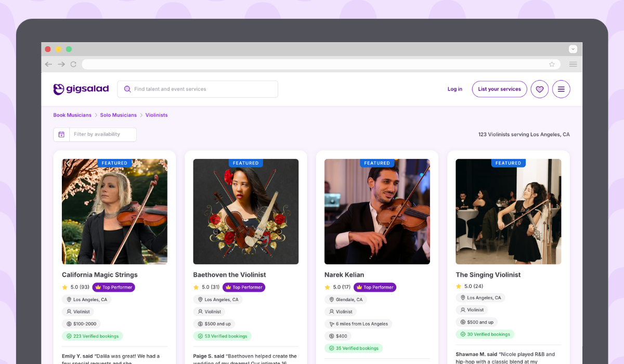Image resolution: width=624 pixels, height=364 pixels.
Task: Reload the page with refresh icon
Action: click(x=73, y=64)
